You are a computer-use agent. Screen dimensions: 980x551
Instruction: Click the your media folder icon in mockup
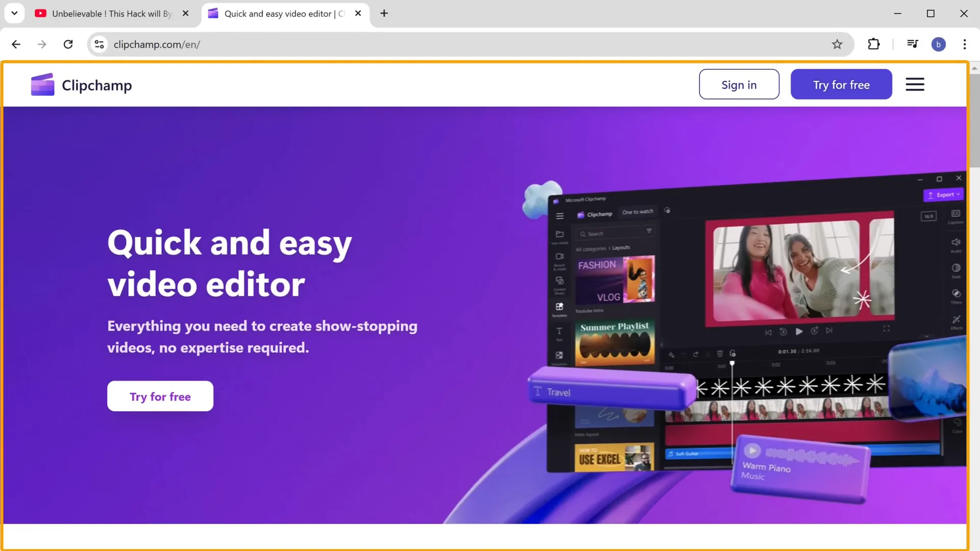click(559, 234)
